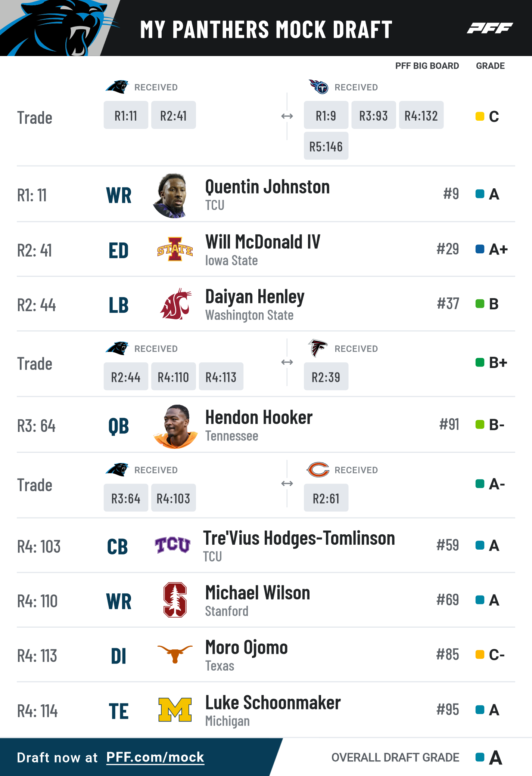Image resolution: width=532 pixels, height=776 pixels.
Task: Click the Tennessee Titans logo in first trade
Action: (318, 87)
